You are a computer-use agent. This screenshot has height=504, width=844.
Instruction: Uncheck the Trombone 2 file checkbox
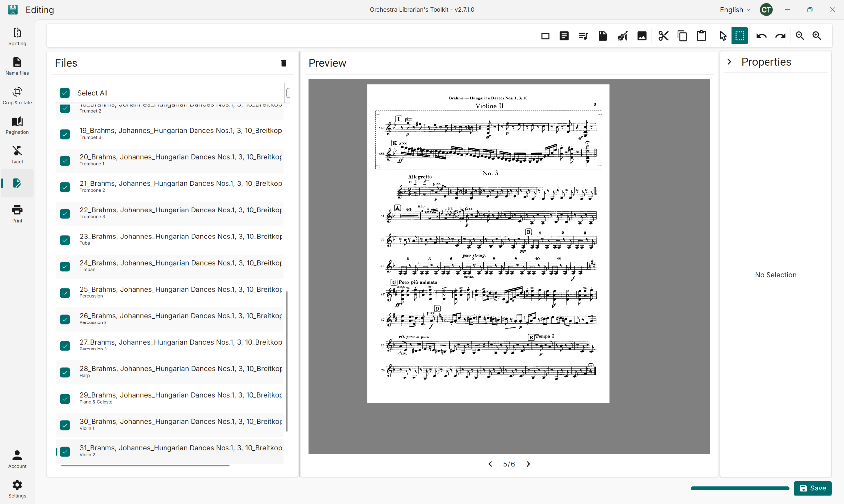65,187
